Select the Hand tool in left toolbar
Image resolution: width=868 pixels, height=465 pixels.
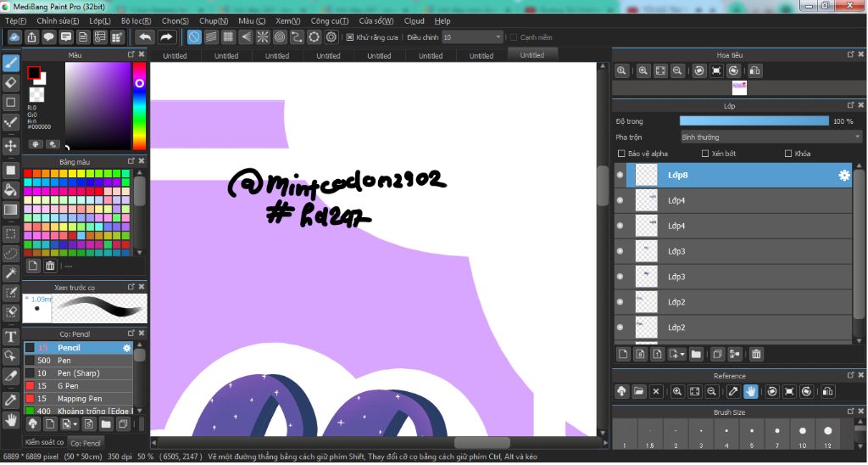10,420
